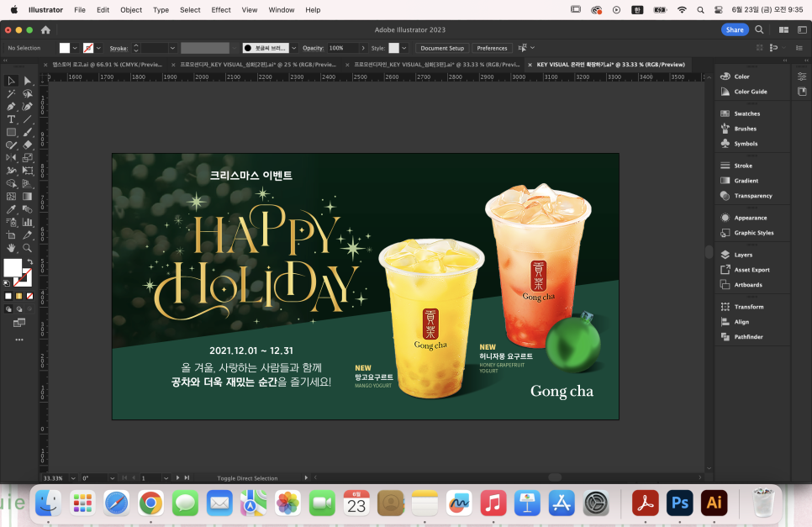Click the Share button
This screenshot has height=527, width=812.
pos(735,30)
